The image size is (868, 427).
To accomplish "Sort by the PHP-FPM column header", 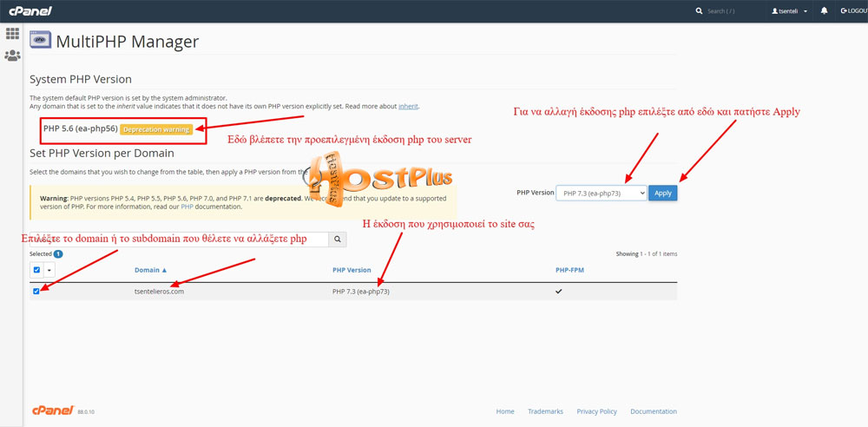I will [569, 270].
